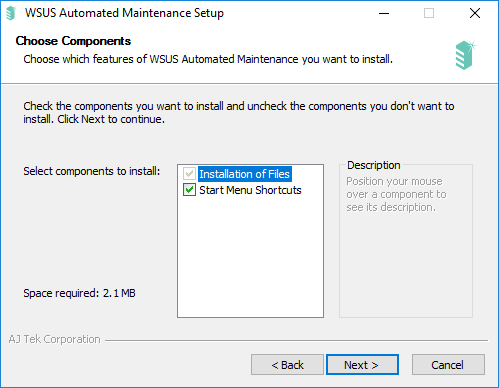The height and width of the screenshot is (388, 499).
Task: Go back with the Back button
Action: coord(287,365)
